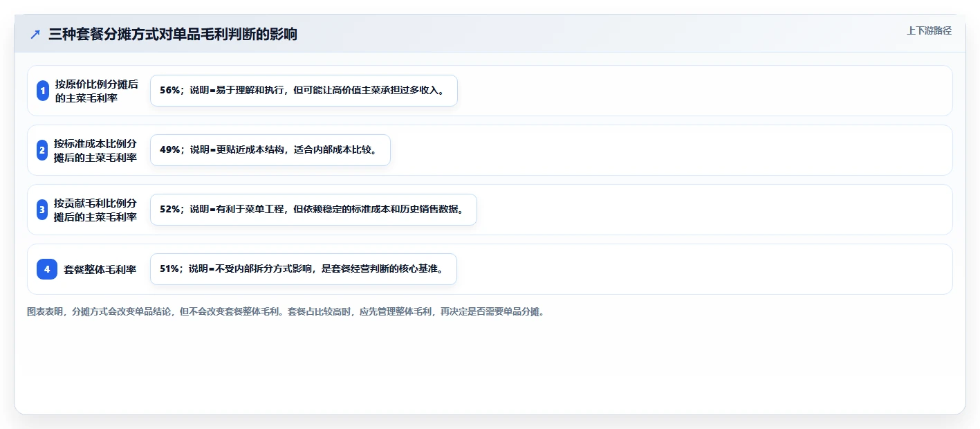Click the step 2 number badge
The width and height of the screenshot is (980, 429).
42,150
